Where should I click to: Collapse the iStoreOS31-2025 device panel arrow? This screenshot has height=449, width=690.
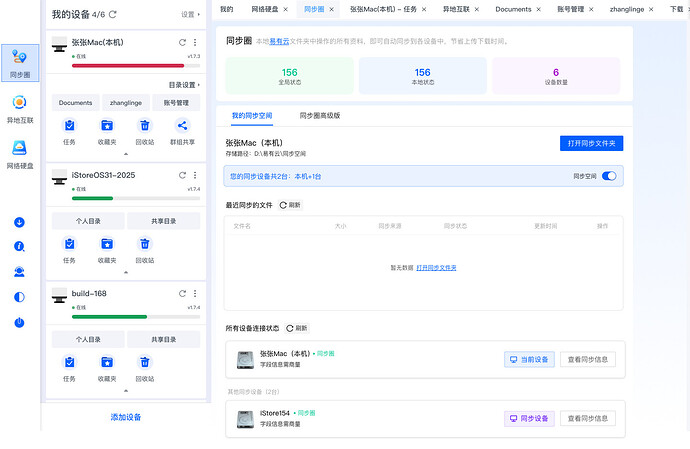[125, 272]
